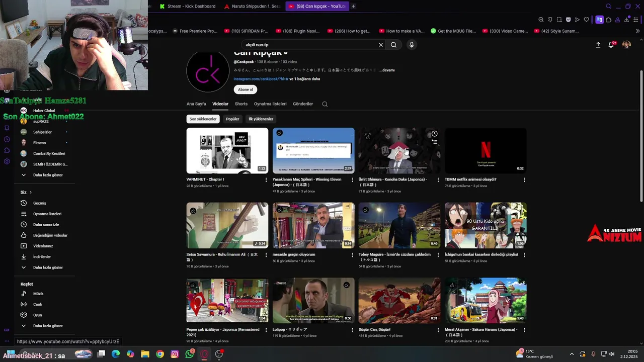
Task: Open the YouTube account avatar menu
Action: pos(626,45)
